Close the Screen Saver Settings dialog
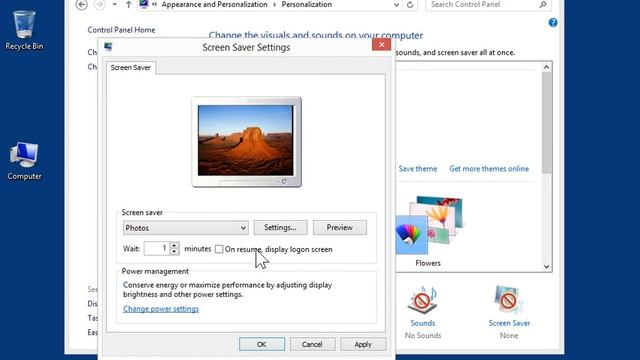Viewport: 640px width, 360px height. pos(381,44)
